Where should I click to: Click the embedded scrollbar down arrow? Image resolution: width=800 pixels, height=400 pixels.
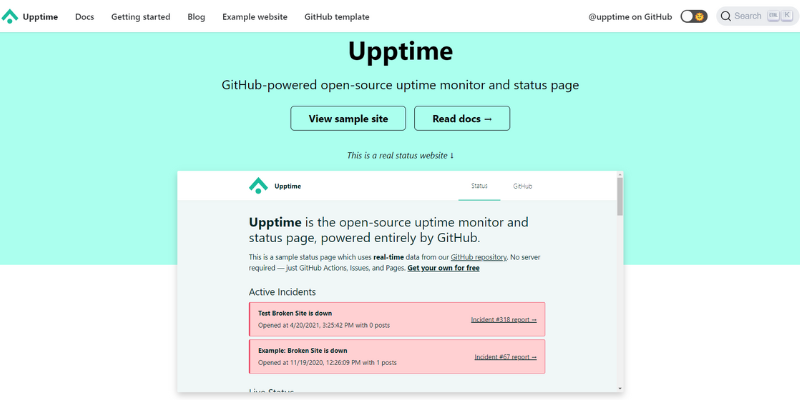tap(619, 388)
